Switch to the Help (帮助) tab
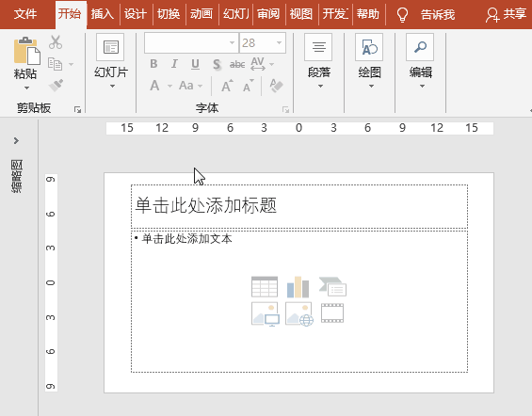The image size is (532, 416). click(x=368, y=14)
